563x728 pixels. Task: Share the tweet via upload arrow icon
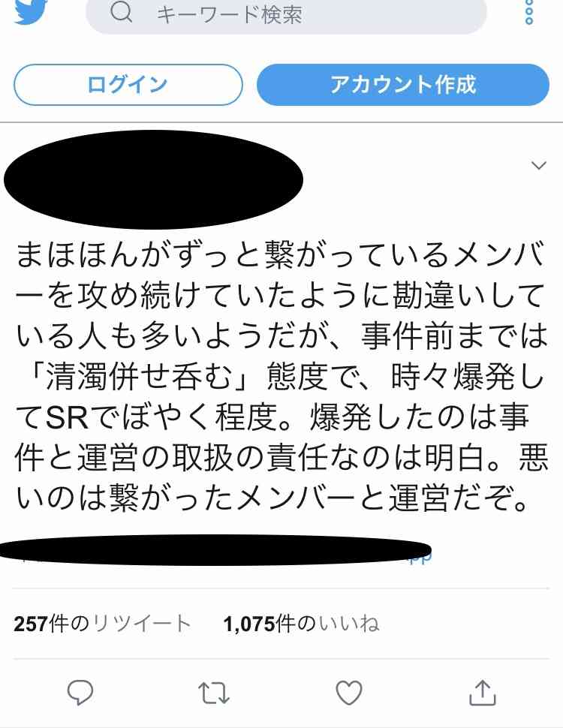coord(483,693)
